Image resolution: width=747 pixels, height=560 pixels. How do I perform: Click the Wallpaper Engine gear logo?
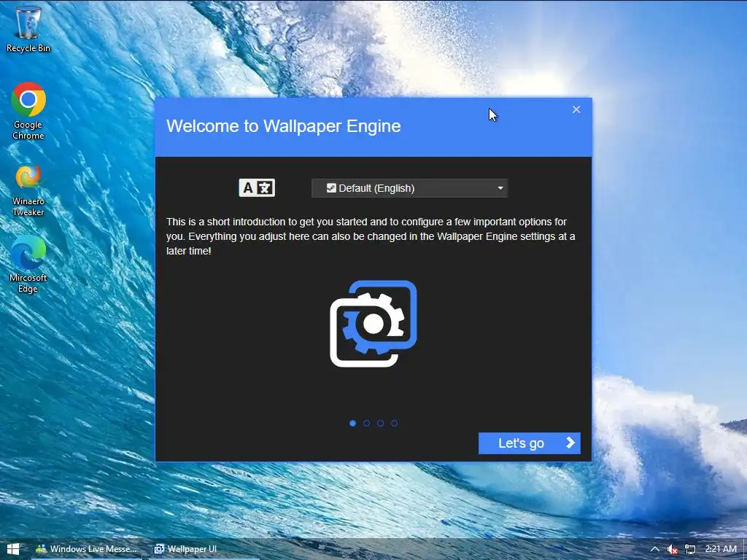click(373, 324)
